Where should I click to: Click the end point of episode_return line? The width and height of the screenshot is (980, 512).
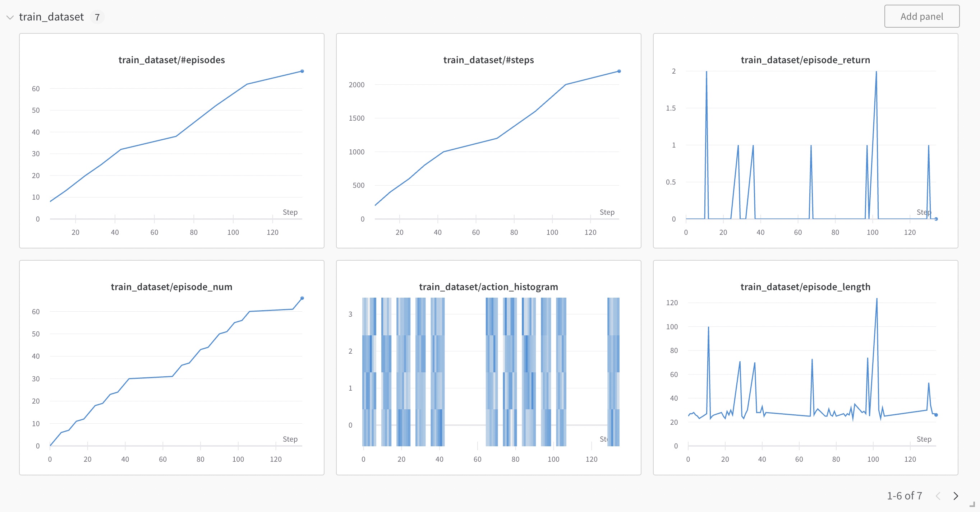(936, 219)
